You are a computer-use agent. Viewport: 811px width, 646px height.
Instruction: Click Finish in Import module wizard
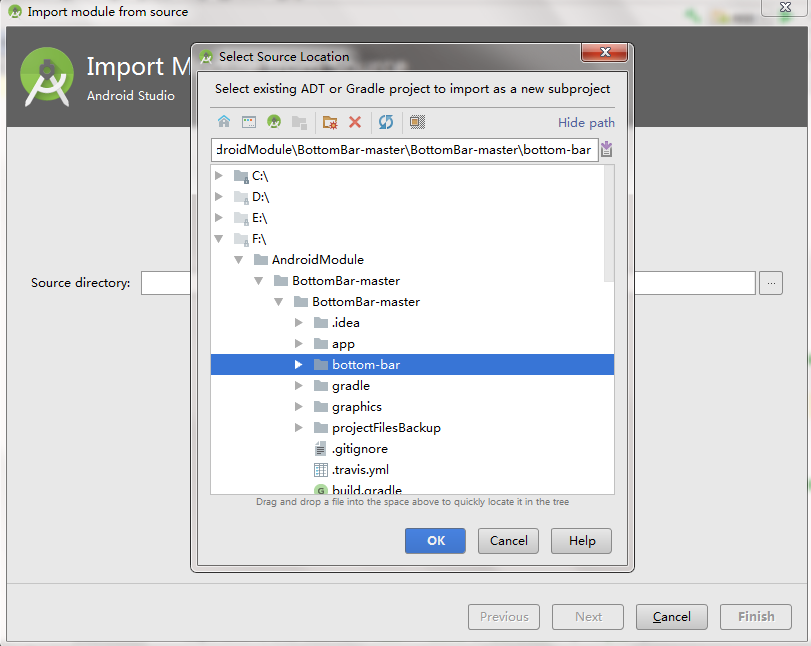point(756,617)
